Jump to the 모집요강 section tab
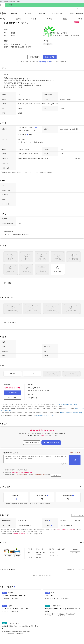Screen dimensions: 84x644 tap(3, 19)
